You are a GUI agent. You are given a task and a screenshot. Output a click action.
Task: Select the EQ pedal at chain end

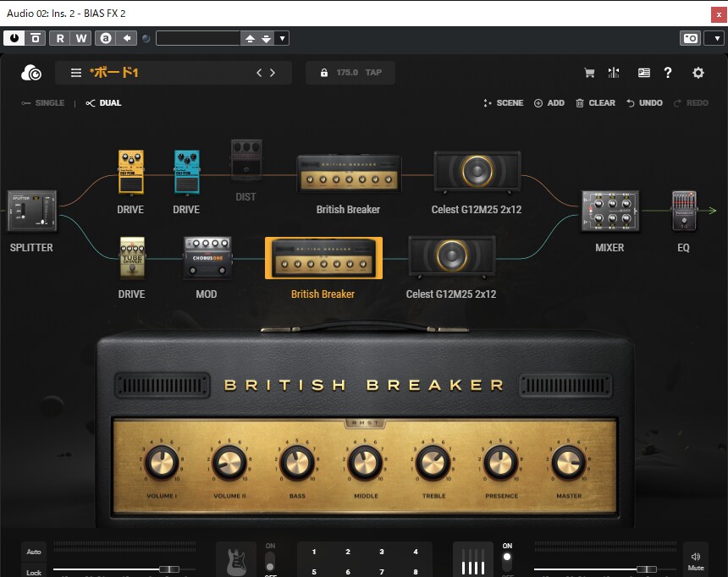(684, 212)
